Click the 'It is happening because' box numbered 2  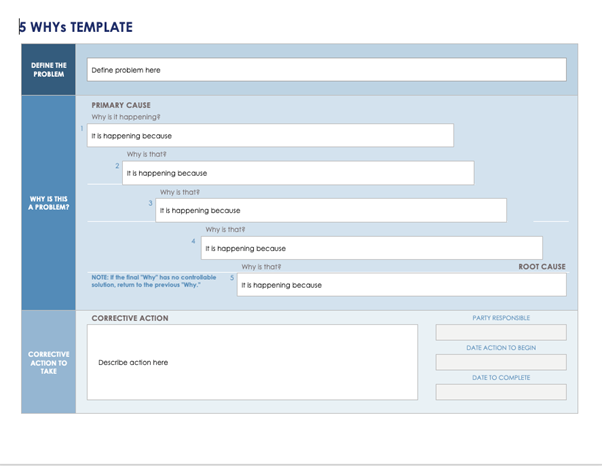[x=298, y=173]
